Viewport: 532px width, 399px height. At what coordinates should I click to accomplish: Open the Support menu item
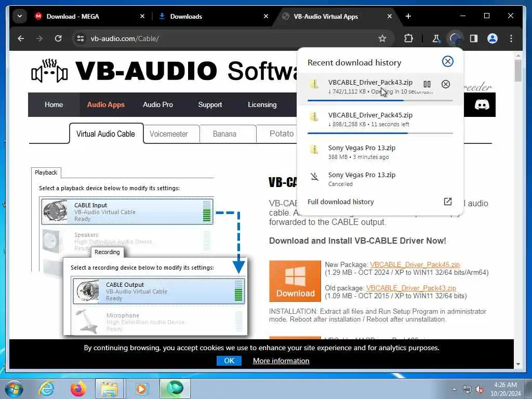[210, 105]
